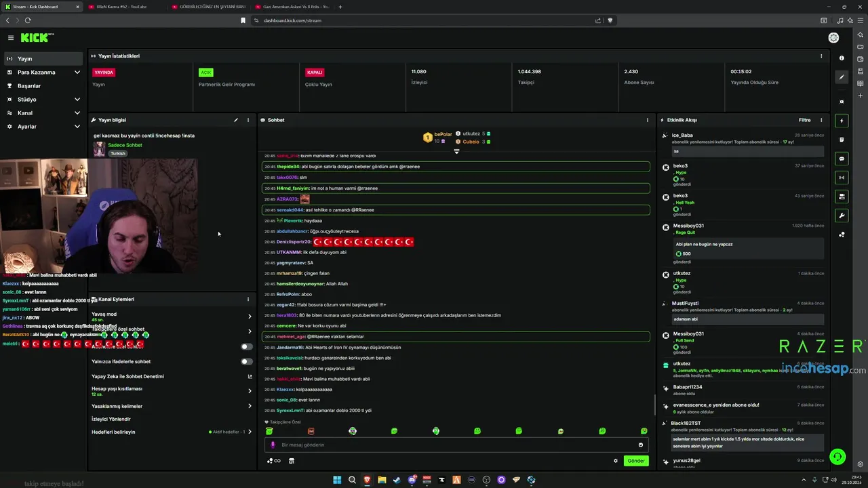Open the Filtre button in activity feed
The image size is (868, 488).
click(x=804, y=120)
